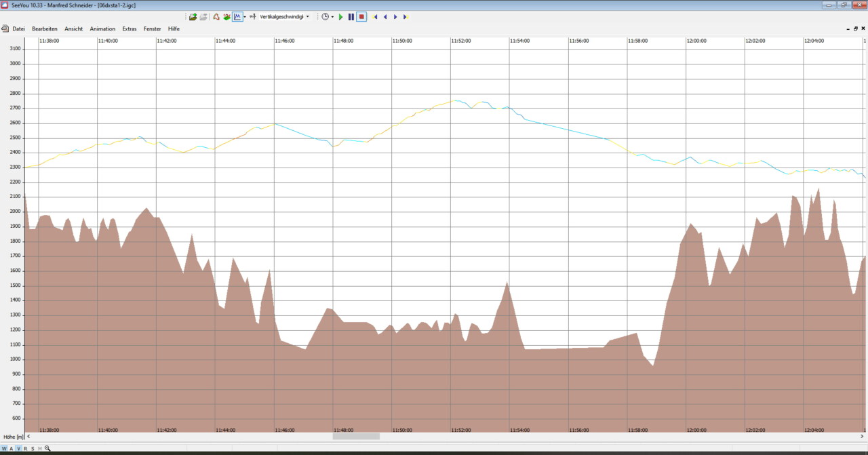Open the Hilfe menu
This screenshot has height=455, width=868.
[174, 29]
